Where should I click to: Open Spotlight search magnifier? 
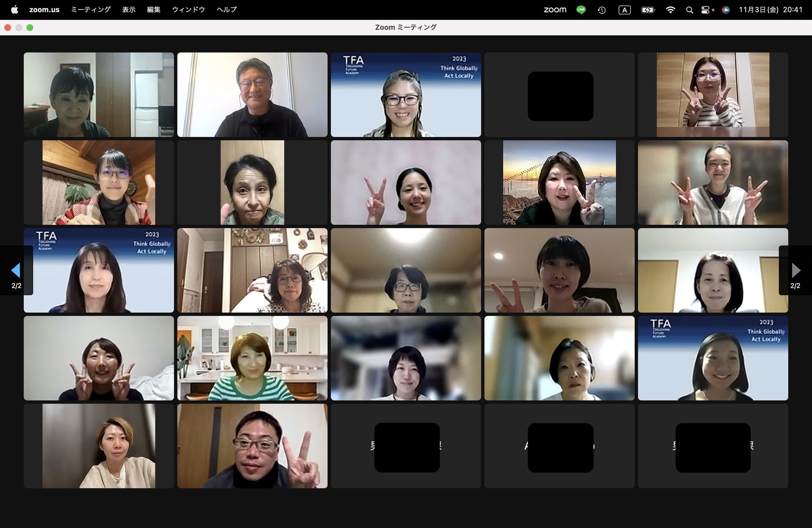[689, 10]
